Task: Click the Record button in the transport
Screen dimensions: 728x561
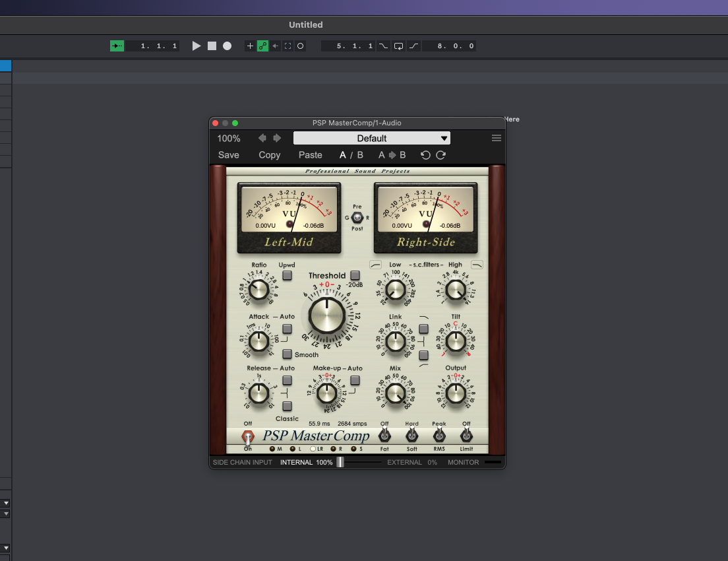Action: pyautogui.click(x=227, y=46)
